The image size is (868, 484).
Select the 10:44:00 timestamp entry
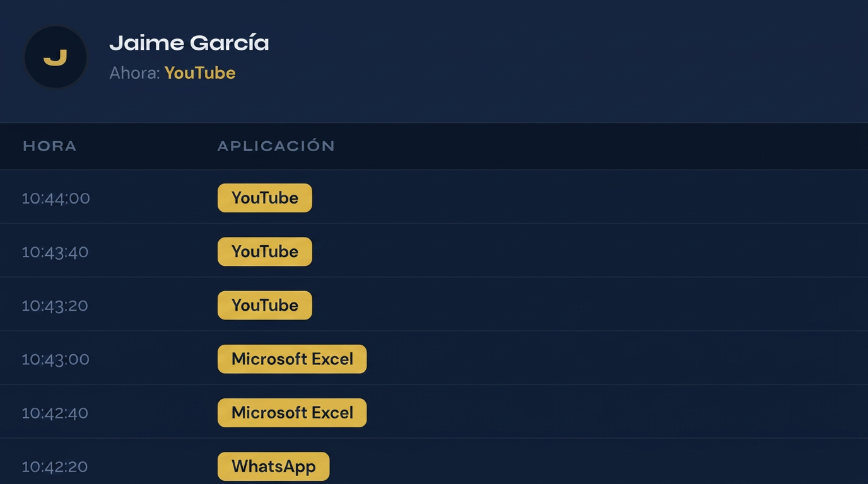click(x=56, y=198)
